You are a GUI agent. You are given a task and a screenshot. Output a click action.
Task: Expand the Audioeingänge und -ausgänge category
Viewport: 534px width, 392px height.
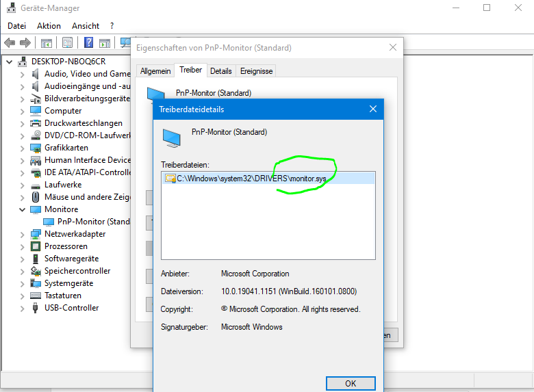click(23, 87)
